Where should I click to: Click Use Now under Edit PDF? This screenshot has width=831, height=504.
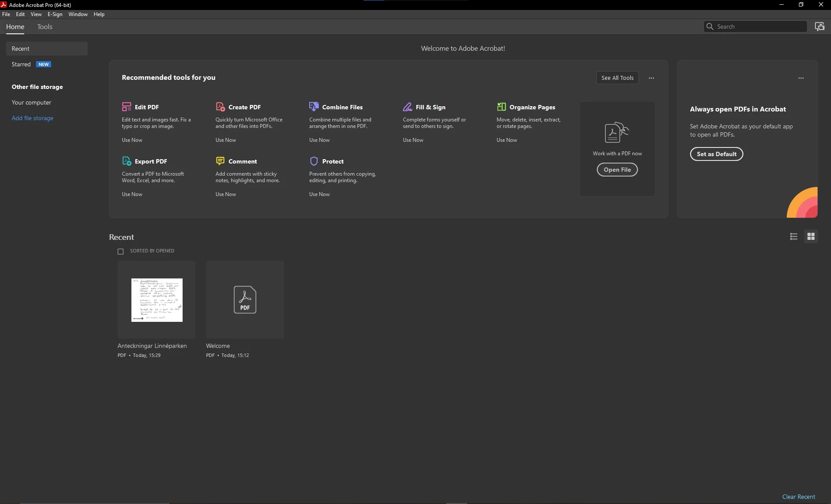point(132,140)
